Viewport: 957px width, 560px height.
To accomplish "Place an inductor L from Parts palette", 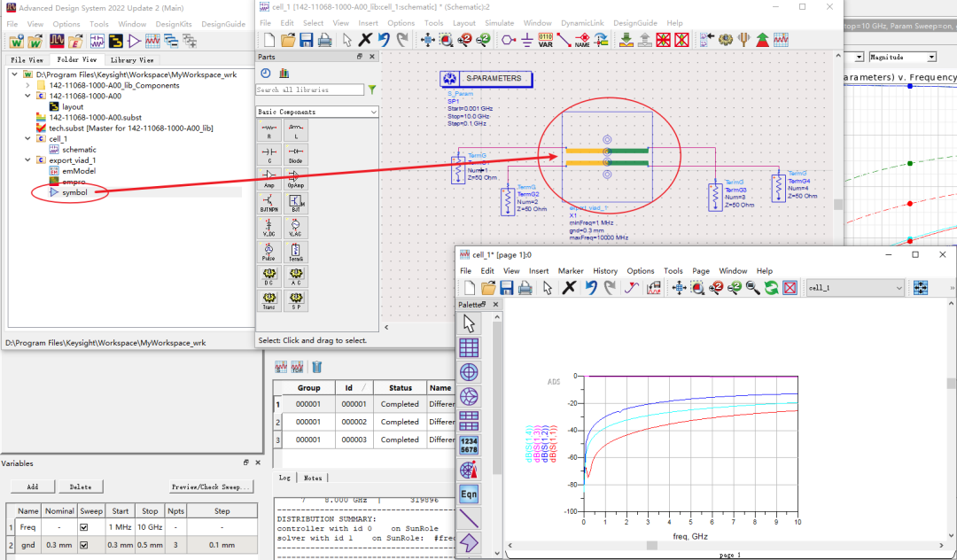I will pos(295,130).
